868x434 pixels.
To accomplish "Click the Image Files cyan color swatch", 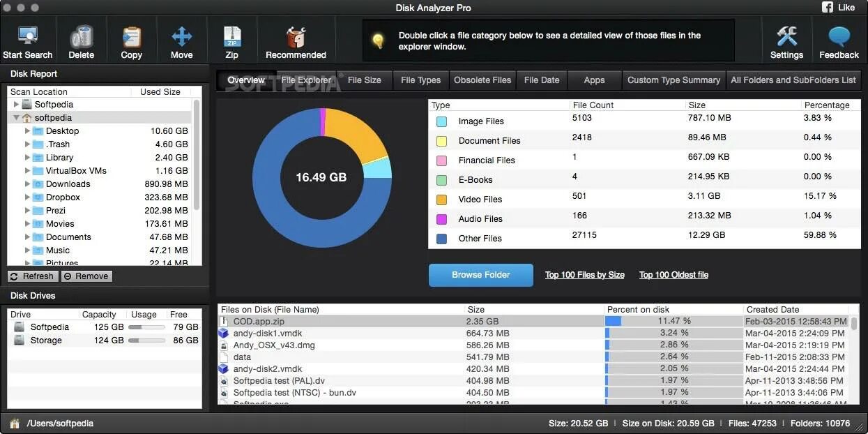I will pos(441,121).
